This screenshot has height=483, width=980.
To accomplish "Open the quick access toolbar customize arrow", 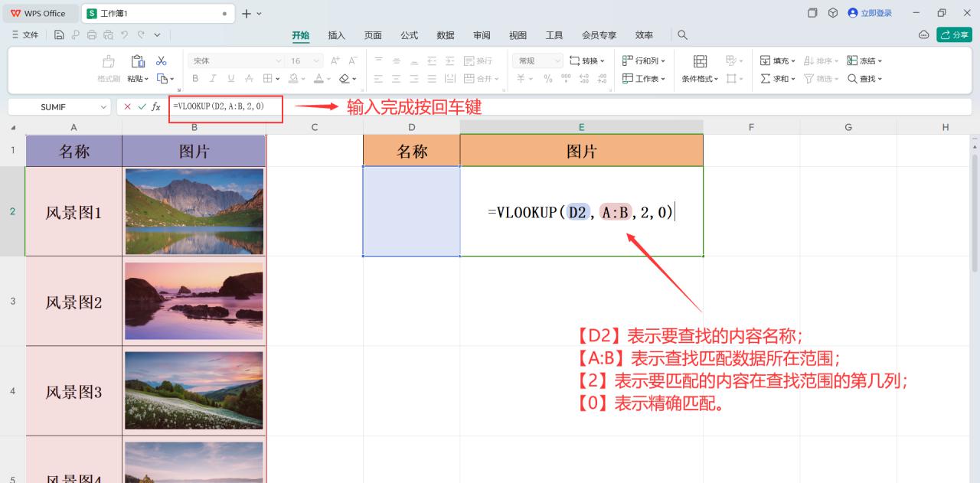I will (x=157, y=35).
